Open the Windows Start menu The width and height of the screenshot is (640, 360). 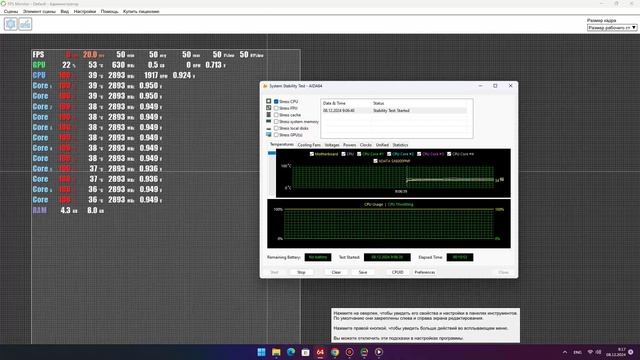pyautogui.click(x=261, y=352)
